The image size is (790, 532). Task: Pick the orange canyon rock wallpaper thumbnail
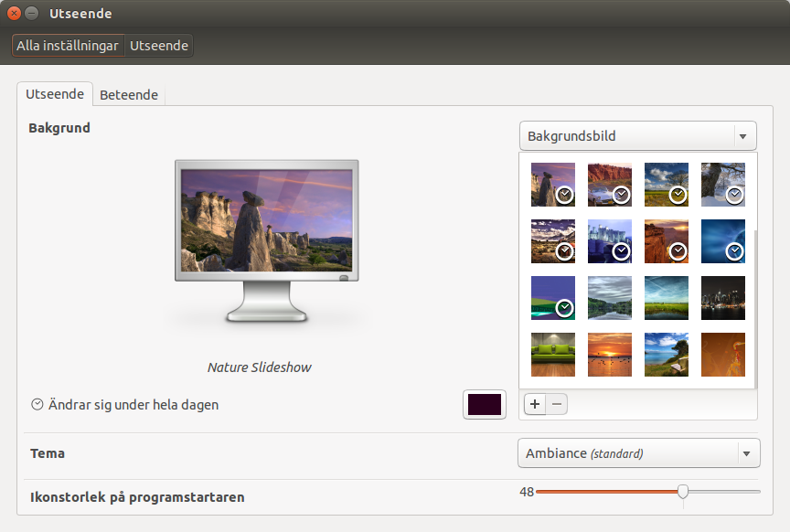pos(666,241)
